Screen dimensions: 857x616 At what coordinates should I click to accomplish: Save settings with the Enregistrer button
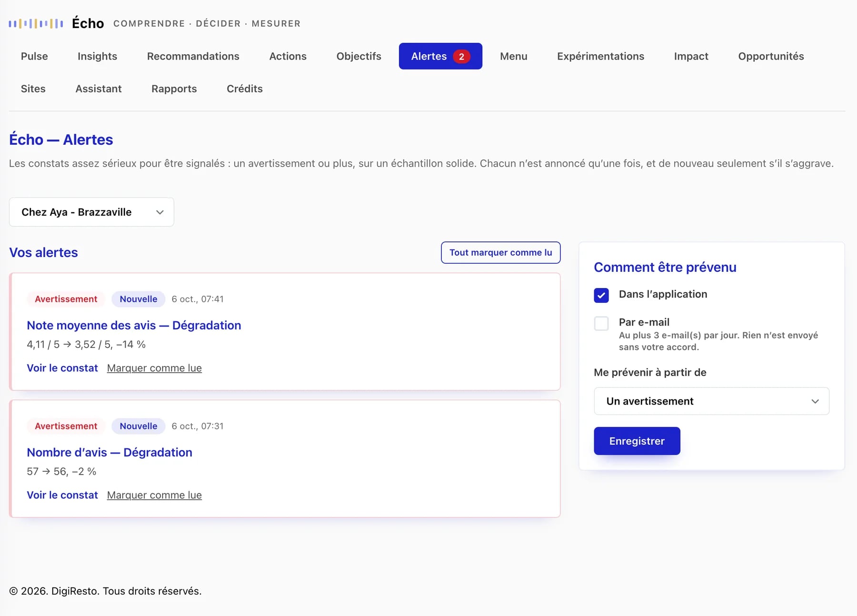tap(637, 441)
